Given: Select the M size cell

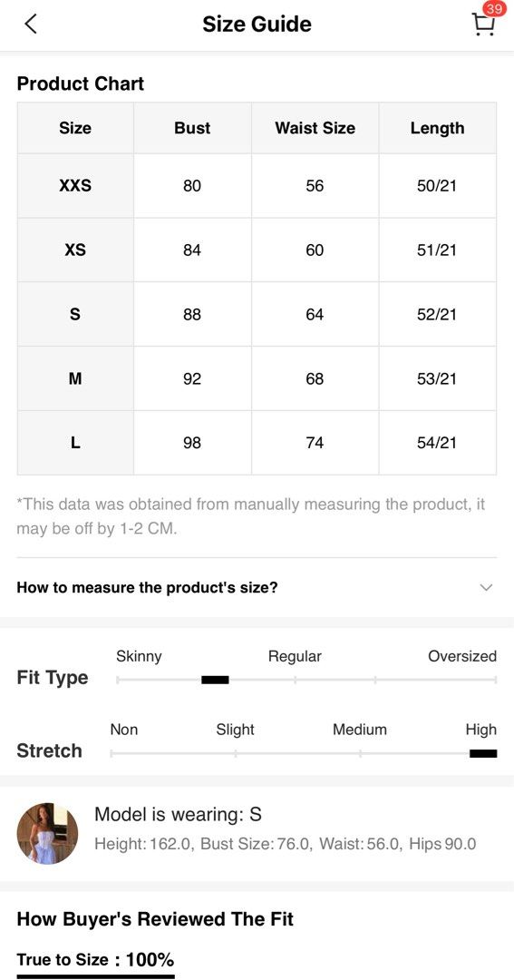Looking at the screenshot, I should click(75, 378).
